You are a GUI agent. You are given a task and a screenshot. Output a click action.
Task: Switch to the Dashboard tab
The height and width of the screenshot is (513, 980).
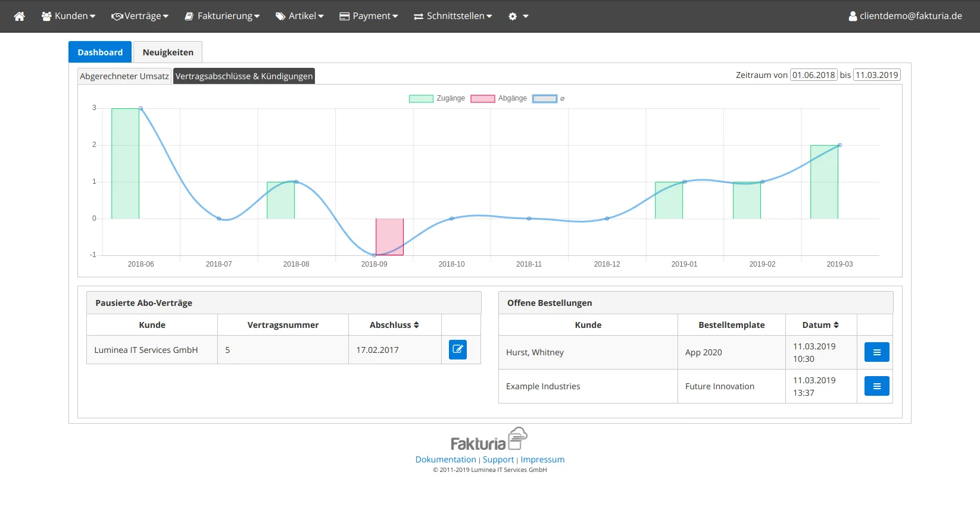click(100, 52)
